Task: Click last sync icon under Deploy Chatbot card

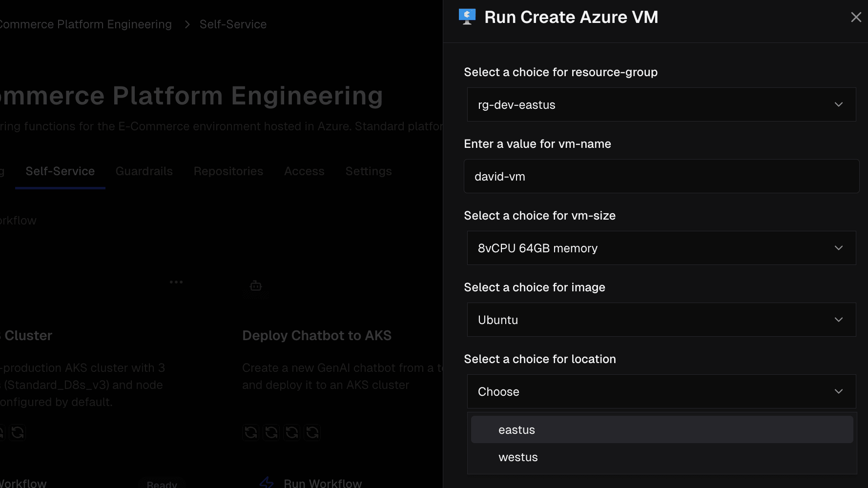Action: (312, 432)
